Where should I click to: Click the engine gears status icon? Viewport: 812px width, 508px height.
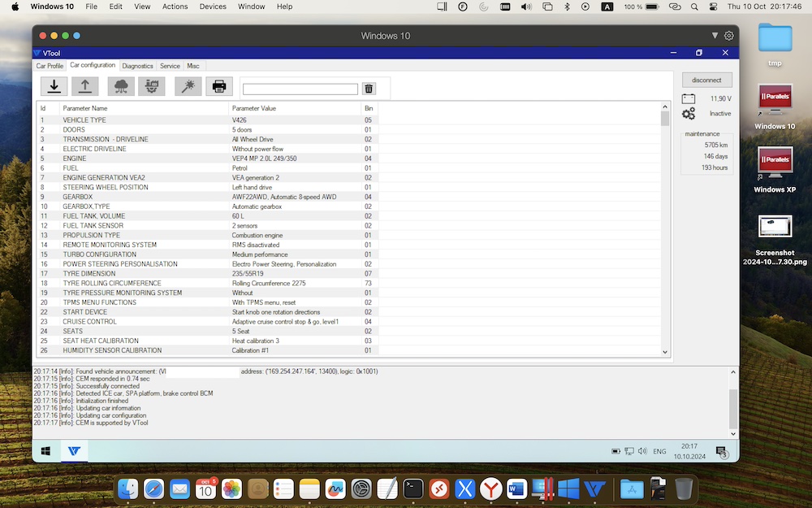click(x=689, y=114)
